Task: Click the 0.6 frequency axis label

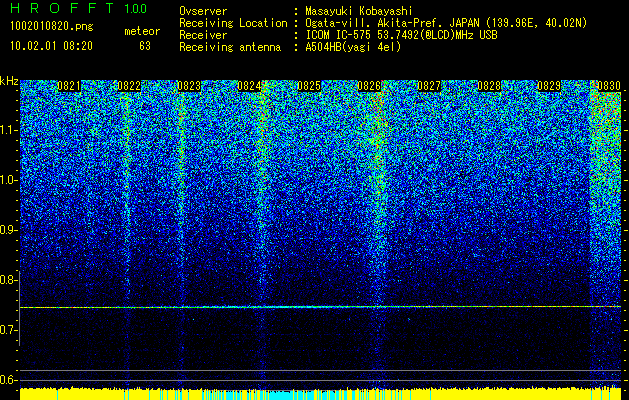Action: coord(8,380)
